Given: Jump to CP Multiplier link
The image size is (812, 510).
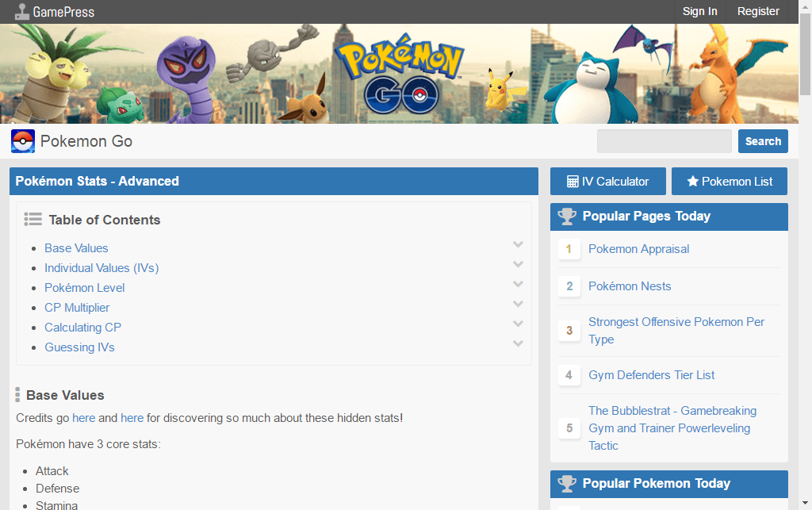Looking at the screenshot, I should click(77, 308).
